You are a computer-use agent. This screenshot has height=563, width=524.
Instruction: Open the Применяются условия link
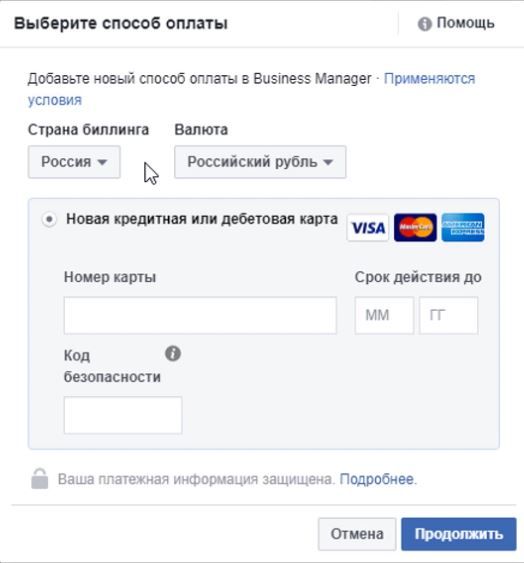(251, 89)
